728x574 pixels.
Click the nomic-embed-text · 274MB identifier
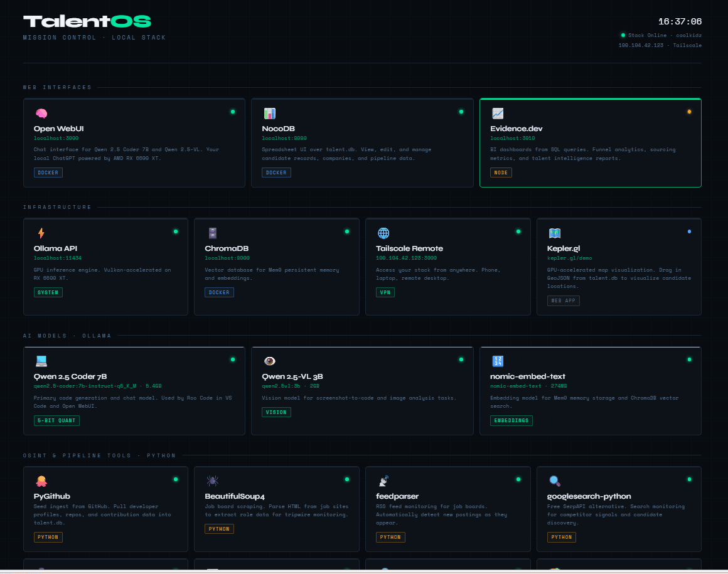coord(528,386)
